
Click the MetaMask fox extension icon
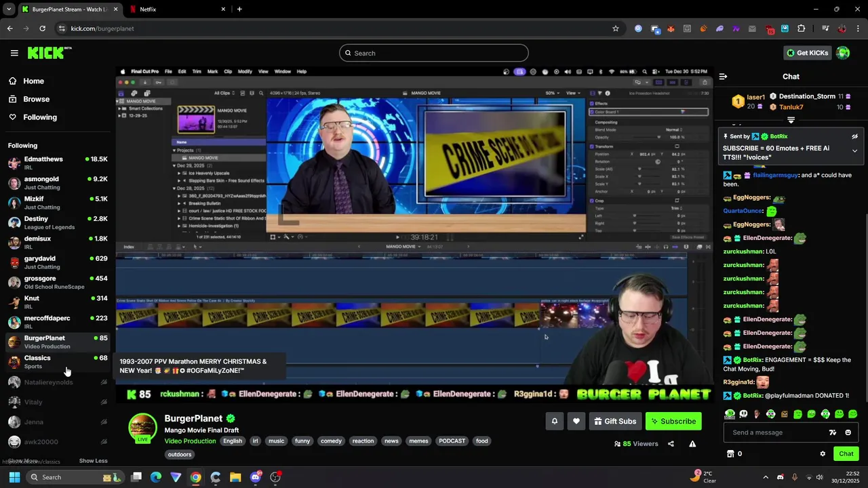(x=671, y=28)
